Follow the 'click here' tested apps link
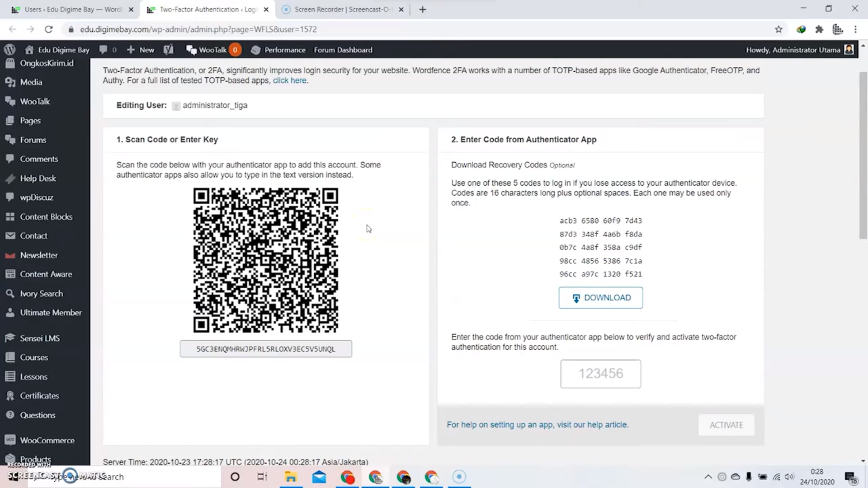 pyautogui.click(x=289, y=80)
